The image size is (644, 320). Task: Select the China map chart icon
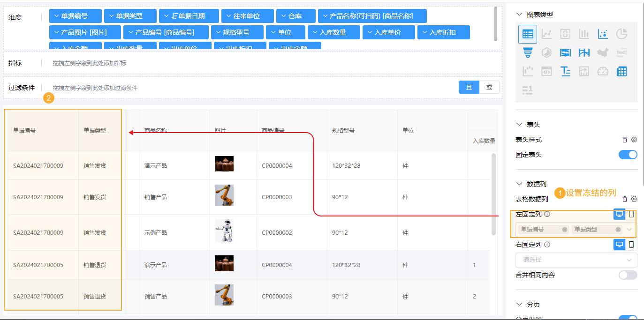pyautogui.click(x=603, y=52)
